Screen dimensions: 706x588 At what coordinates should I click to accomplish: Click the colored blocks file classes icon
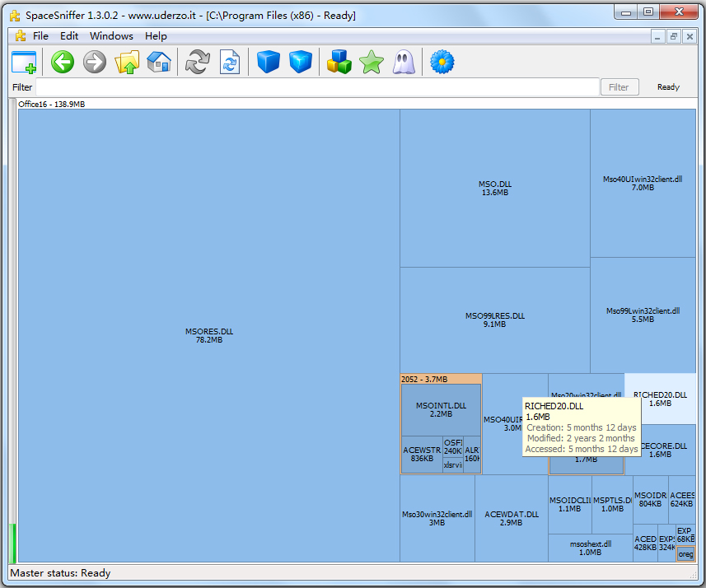pyautogui.click(x=339, y=62)
